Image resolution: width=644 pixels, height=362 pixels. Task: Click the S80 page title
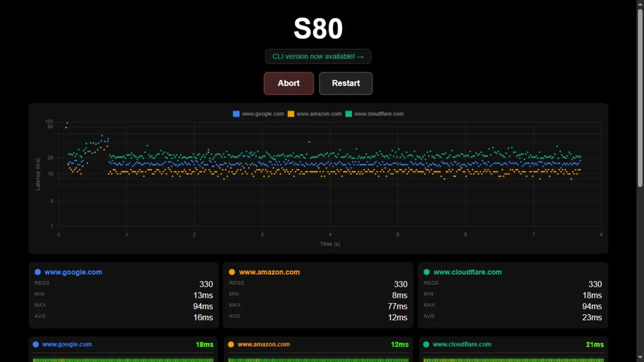318,29
